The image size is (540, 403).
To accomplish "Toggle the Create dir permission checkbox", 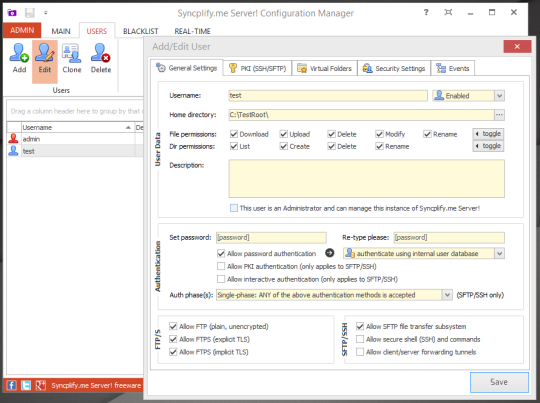I will point(284,146).
